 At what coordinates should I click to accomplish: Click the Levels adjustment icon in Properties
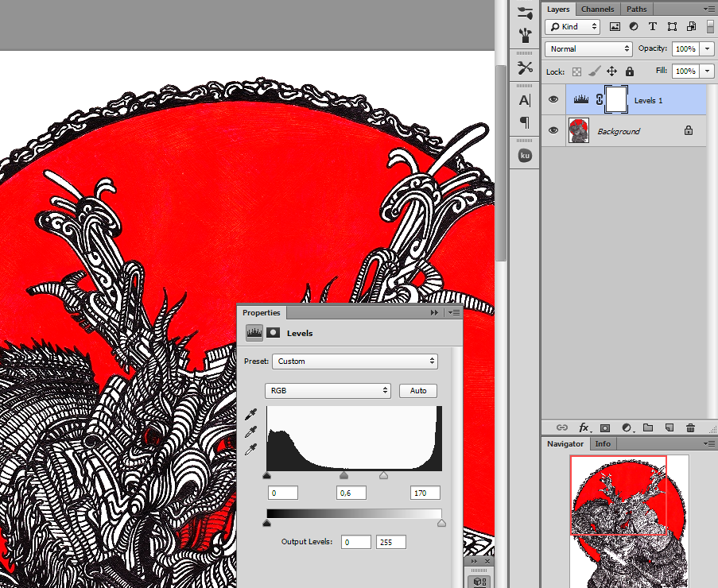click(254, 333)
